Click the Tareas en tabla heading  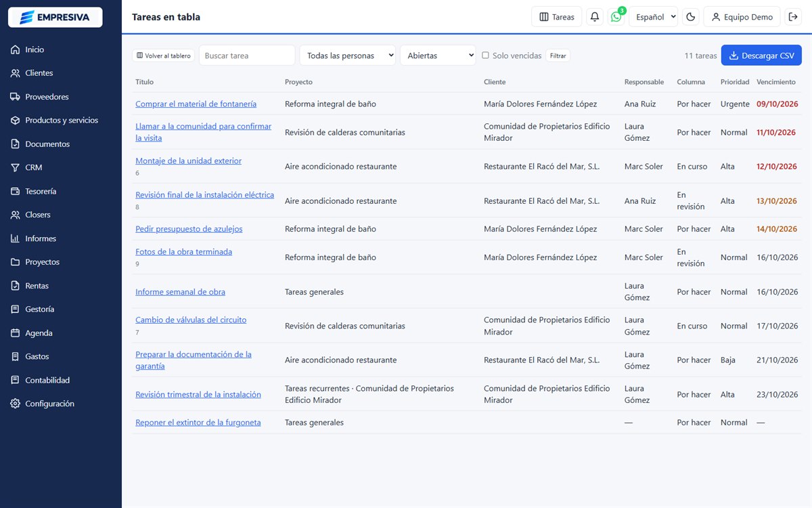click(x=166, y=17)
